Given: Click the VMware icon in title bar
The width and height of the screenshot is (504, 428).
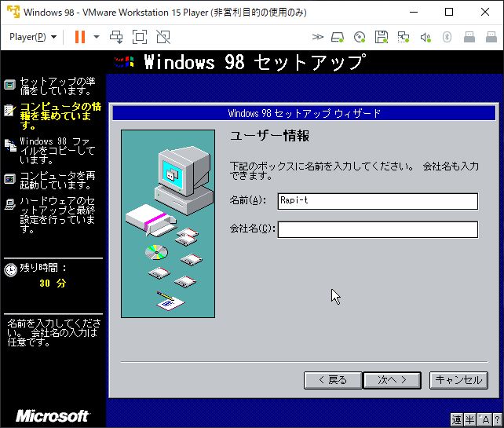Looking at the screenshot, I should pyautogui.click(x=13, y=12).
